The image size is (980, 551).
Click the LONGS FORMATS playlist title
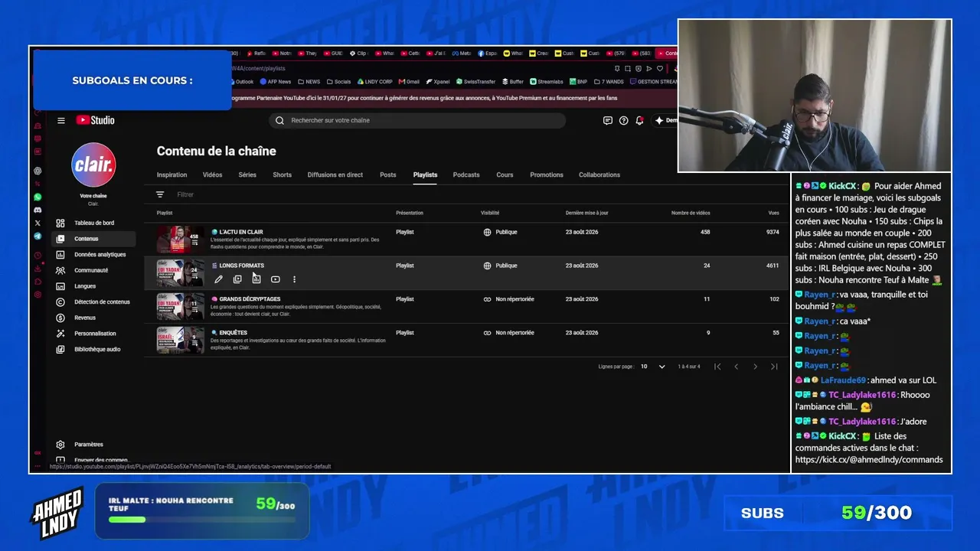click(241, 266)
